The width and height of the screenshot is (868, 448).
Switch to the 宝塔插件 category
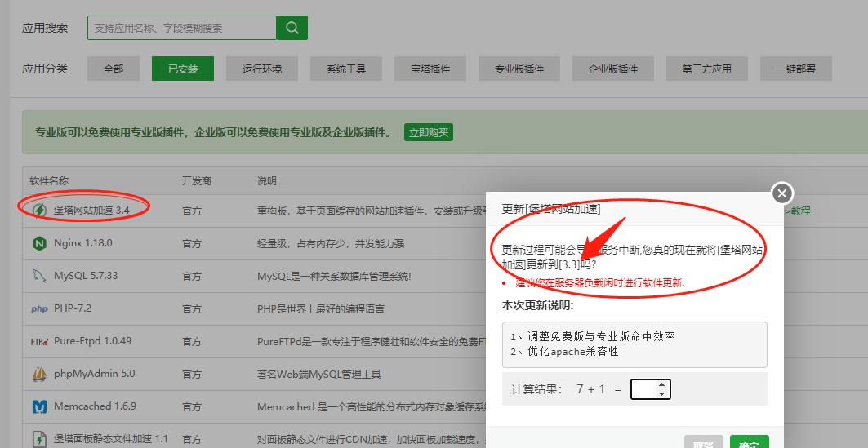(430, 69)
